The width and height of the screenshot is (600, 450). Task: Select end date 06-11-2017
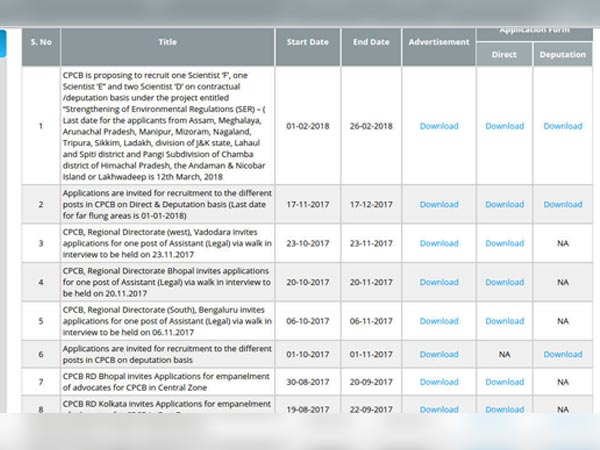pyautogui.click(x=371, y=321)
